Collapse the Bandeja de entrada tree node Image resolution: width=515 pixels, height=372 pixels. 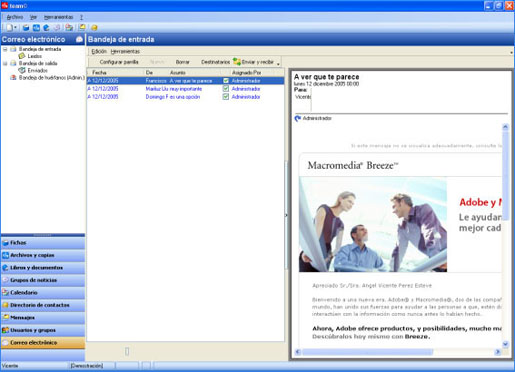5,49
